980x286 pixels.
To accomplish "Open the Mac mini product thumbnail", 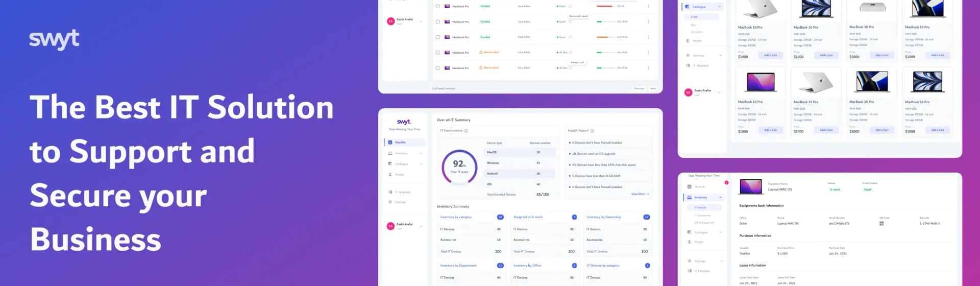I will pos(872,7).
